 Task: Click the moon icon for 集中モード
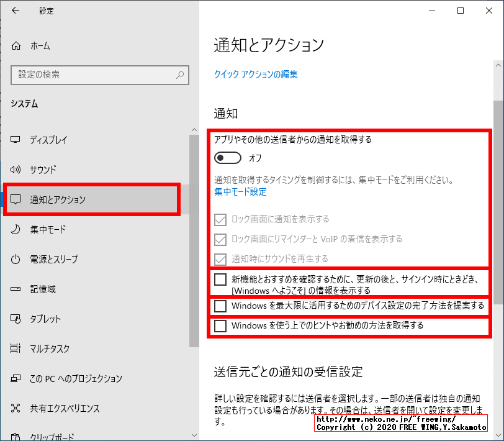(16, 229)
